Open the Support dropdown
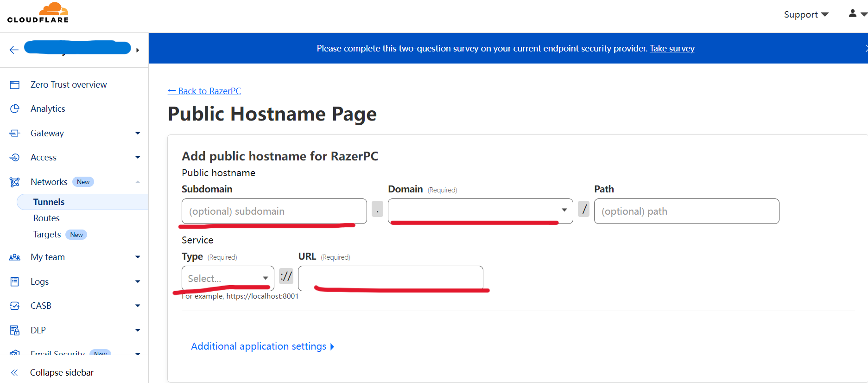 tap(806, 14)
